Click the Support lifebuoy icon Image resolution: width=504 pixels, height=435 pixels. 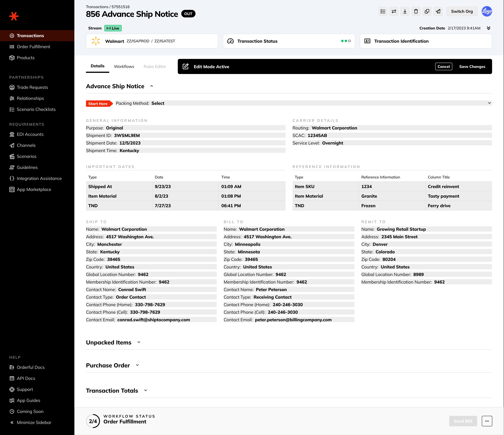12,389
